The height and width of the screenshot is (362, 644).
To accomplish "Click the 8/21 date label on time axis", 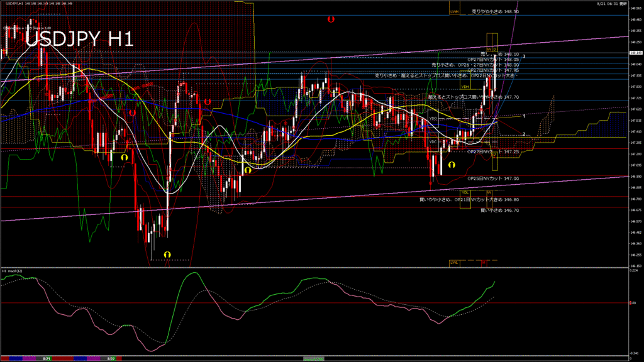I will pyautogui.click(x=47, y=358).
